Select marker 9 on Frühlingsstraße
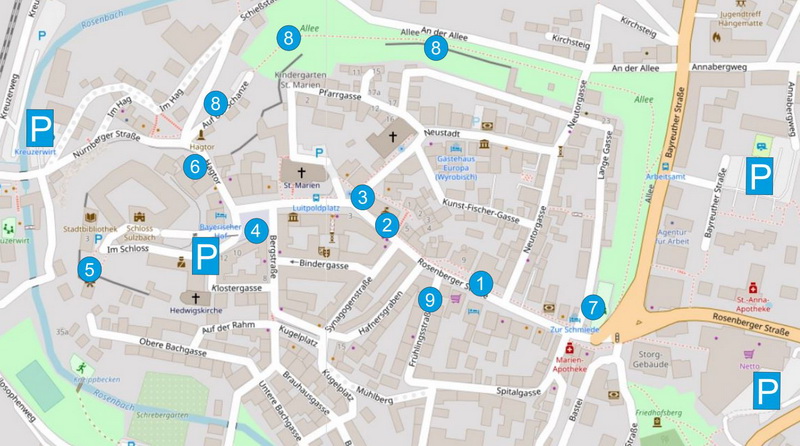800x446 pixels. (430, 300)
